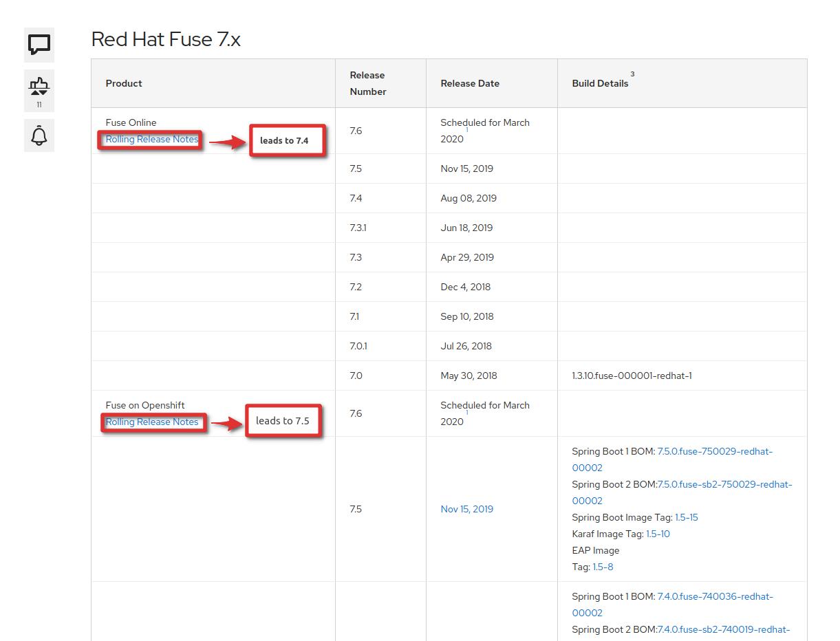Click the Product column header

pyautogui.click(x=124, y=83)
